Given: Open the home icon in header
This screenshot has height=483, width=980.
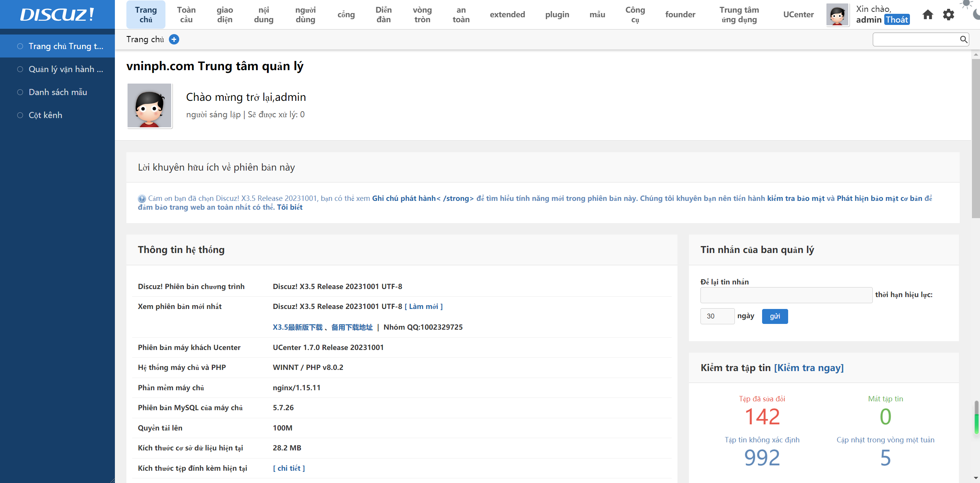Looking at the screenshot, I should coord(928,15).
